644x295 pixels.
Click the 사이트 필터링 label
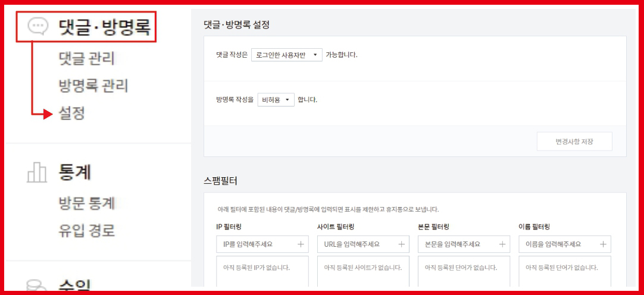click(x=336, y=227)
